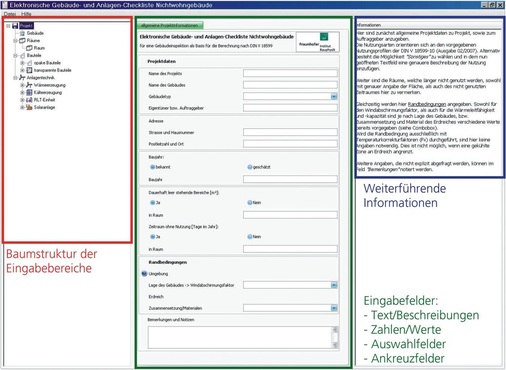
Task: Click the Name des Gebäudes field
Action: pos(290,85)
